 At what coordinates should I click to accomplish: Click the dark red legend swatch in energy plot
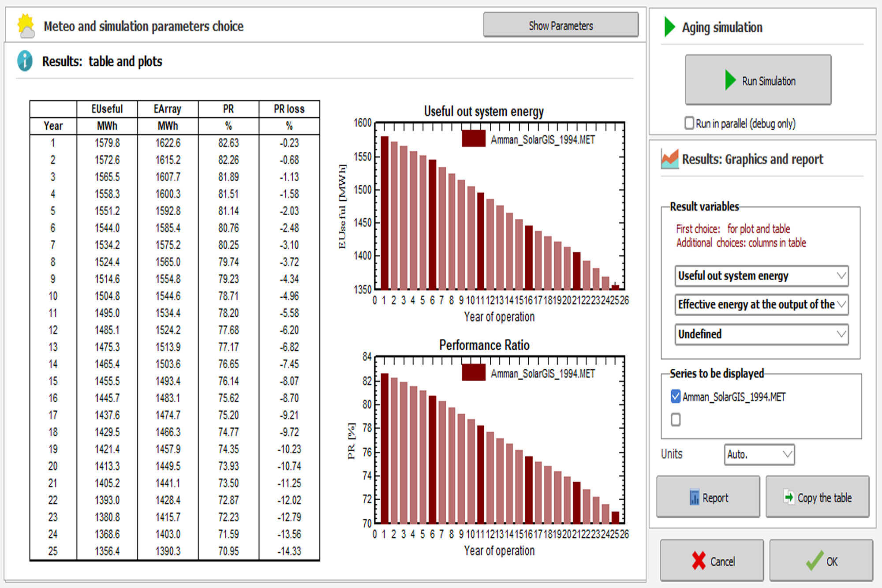click(x=474, y=139)
